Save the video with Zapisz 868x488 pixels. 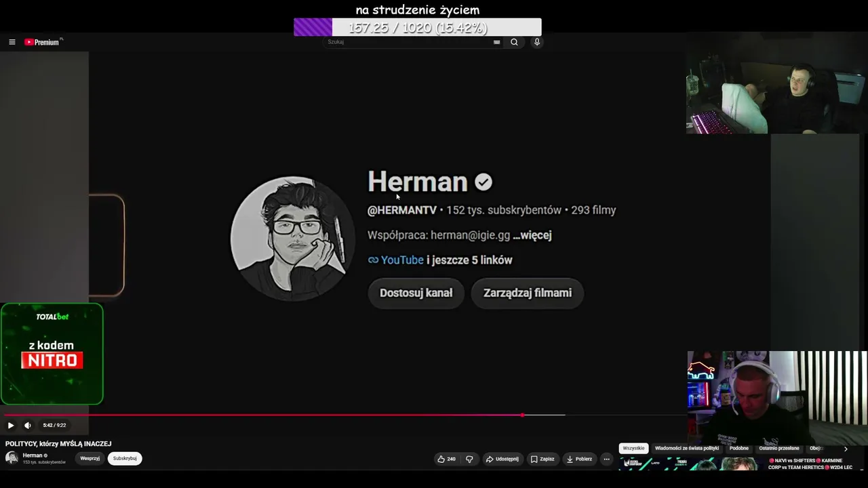542,459
